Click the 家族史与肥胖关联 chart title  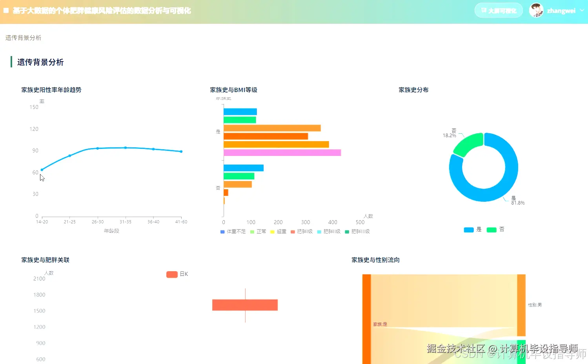click(46, 260)
